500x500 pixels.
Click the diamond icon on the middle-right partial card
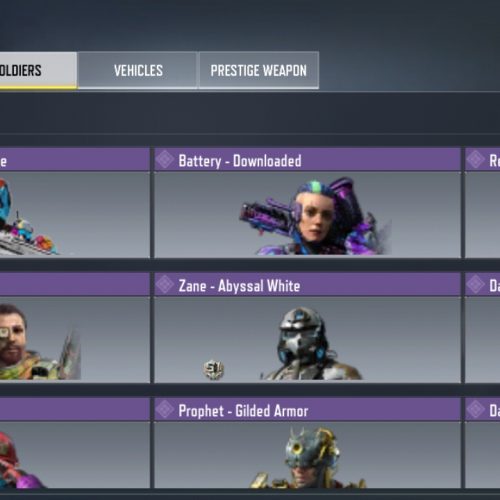click(475, 285)
